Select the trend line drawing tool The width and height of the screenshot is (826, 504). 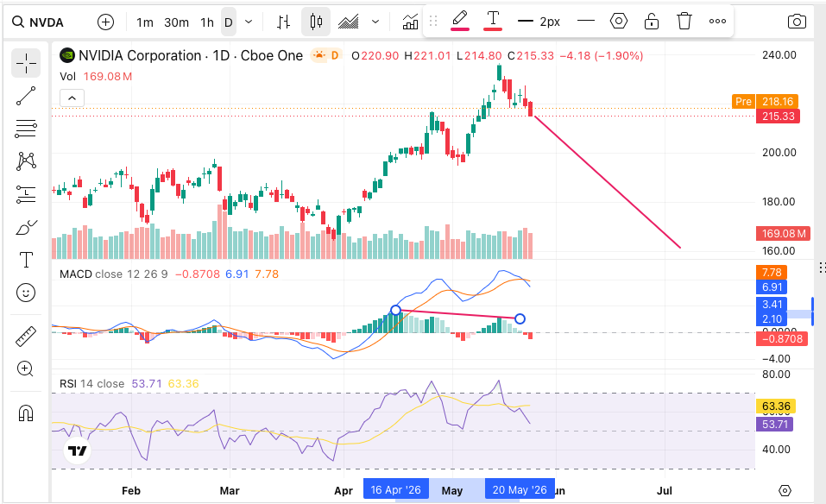(x=26, y=96)
